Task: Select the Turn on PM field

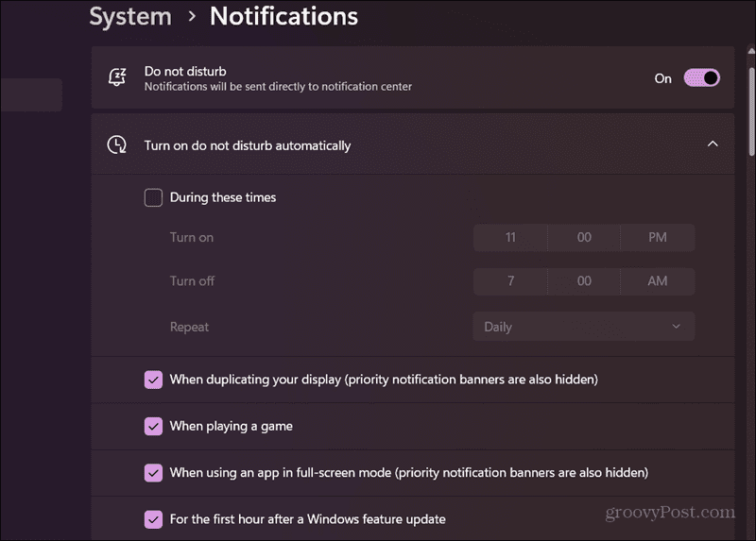Action: click(658, 238)
